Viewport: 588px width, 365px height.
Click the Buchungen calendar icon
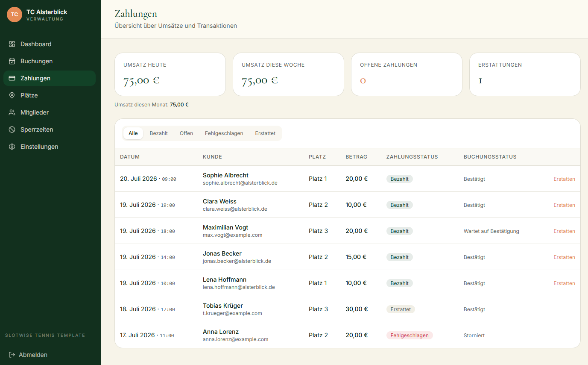(12, 61)
